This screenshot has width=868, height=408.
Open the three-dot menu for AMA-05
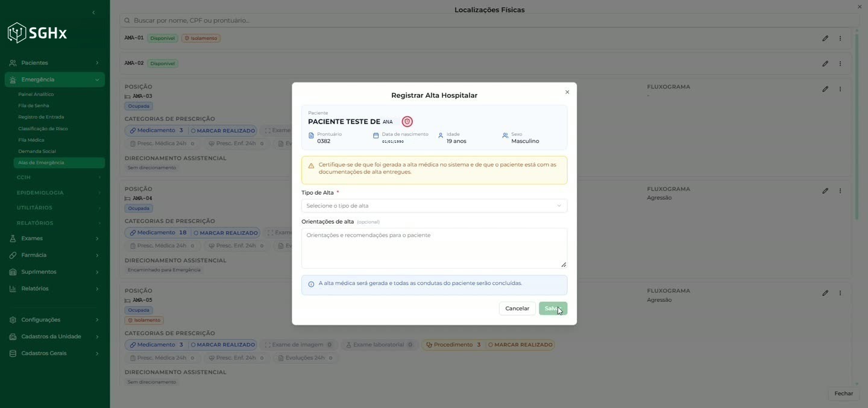[840, 293]
